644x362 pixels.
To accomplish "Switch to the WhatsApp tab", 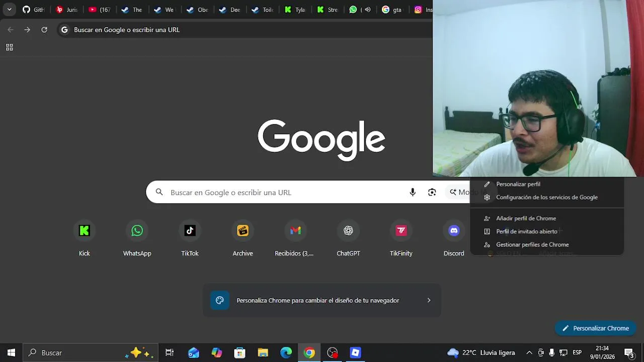I will (354, 10).
